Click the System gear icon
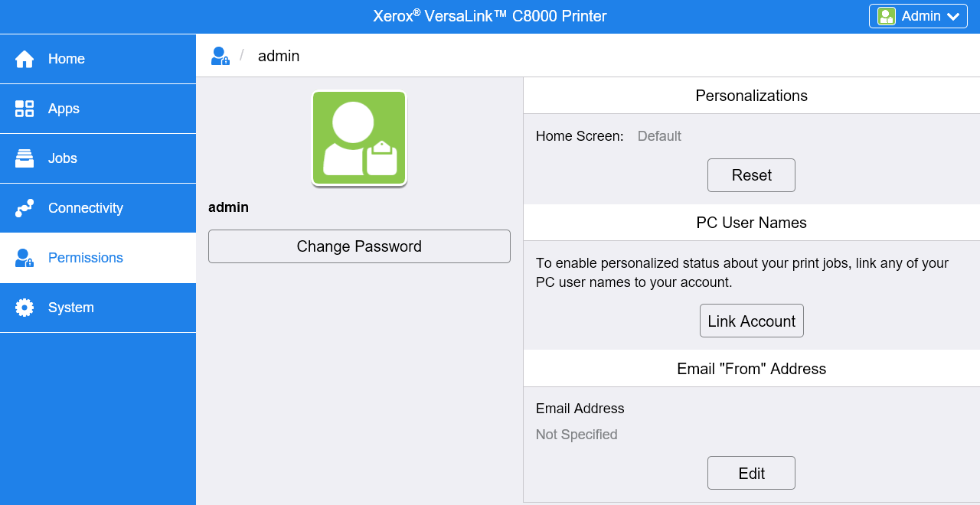 click(24, 308)
